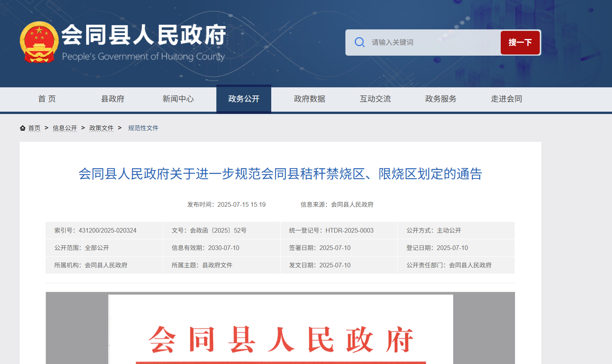Click 索引号 431200/2025-020324 cell

[x=104, y=230]
